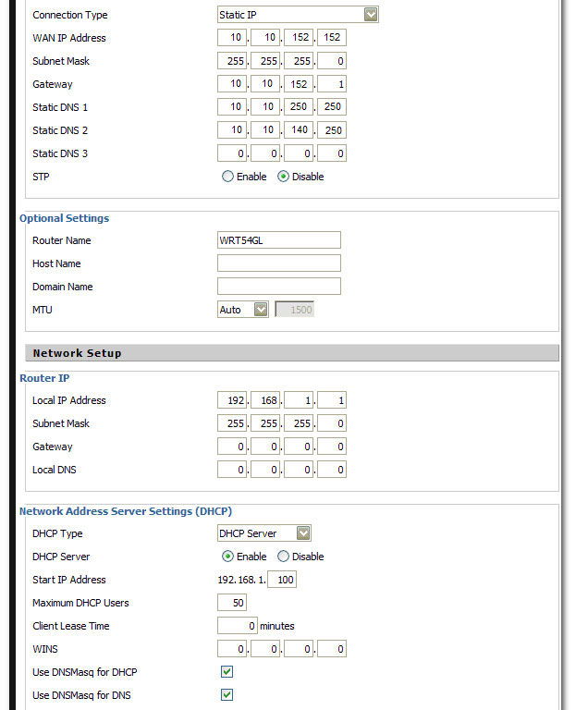Click WAN Subnet Mask last octet field
The image size is (588, 710).
(332, 61)
